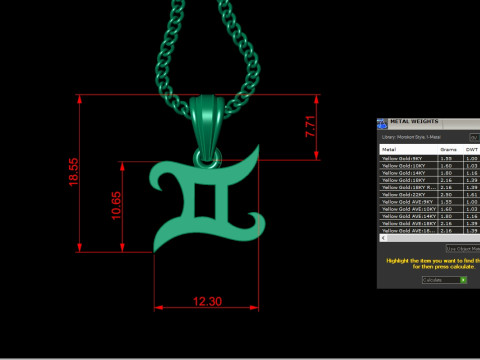This screenshot has height=360, width=480.
Task: Select the pendant bail loop
Action: pos(207,128)
